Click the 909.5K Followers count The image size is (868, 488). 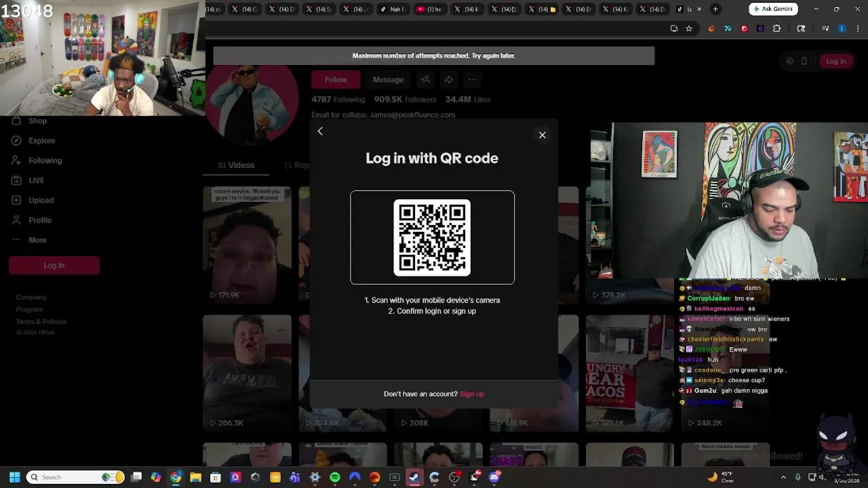pyautogui.click(x=405, y=99)
